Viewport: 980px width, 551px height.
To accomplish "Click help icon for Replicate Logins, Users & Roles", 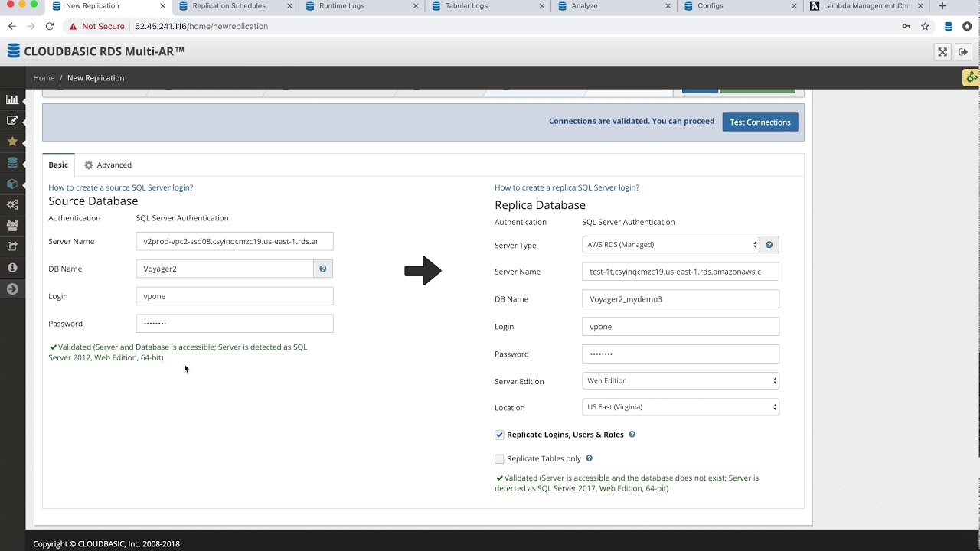I will pyautogui.click(x=632, y=435).
